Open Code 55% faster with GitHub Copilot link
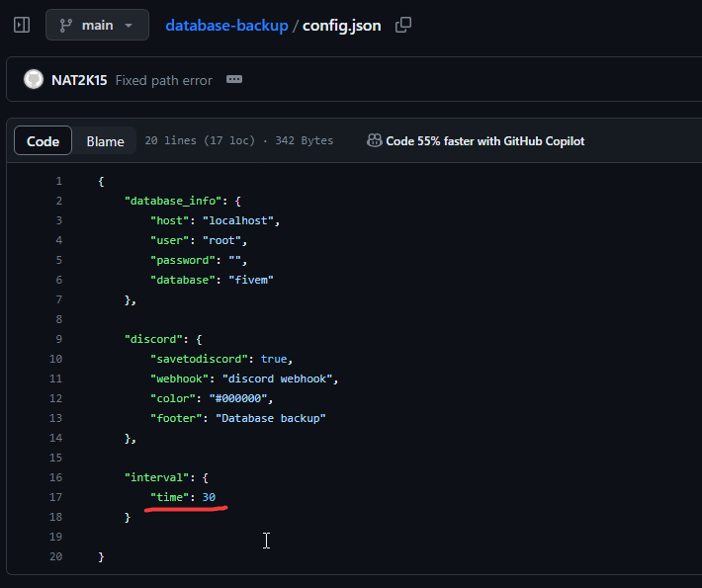The width and height of the screenshot is (702, 588). 484,141
